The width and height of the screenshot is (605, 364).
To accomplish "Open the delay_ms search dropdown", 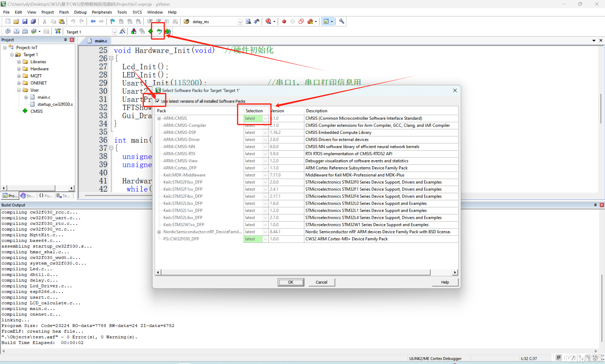I will [240, 22].
